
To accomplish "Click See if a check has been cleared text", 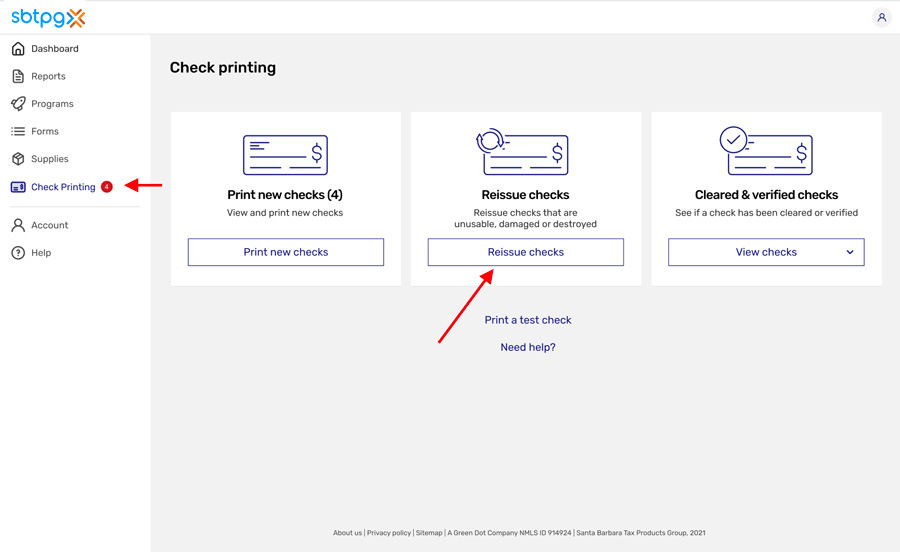I will point(766,212).
